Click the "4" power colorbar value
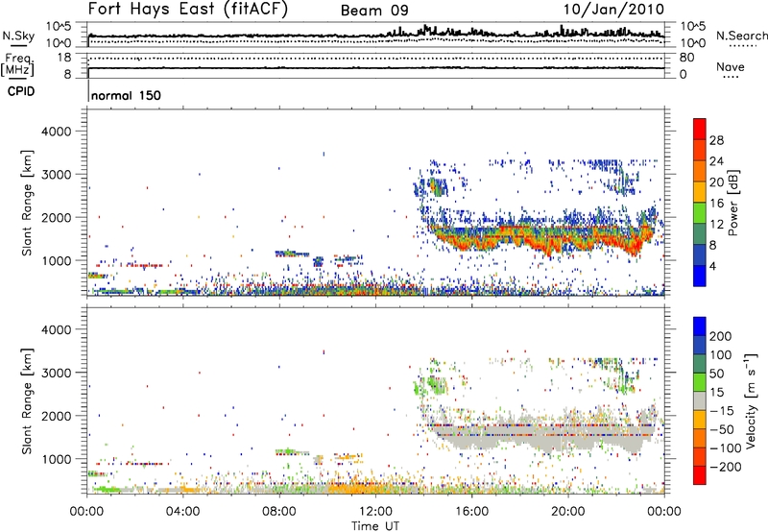Viewport: 768px width, 532px height. [712, 266]
